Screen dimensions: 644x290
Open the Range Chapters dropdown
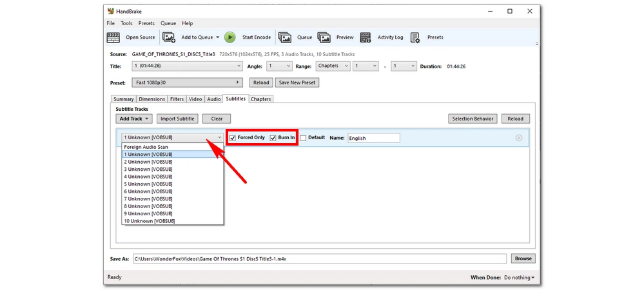tap(333, 66)
